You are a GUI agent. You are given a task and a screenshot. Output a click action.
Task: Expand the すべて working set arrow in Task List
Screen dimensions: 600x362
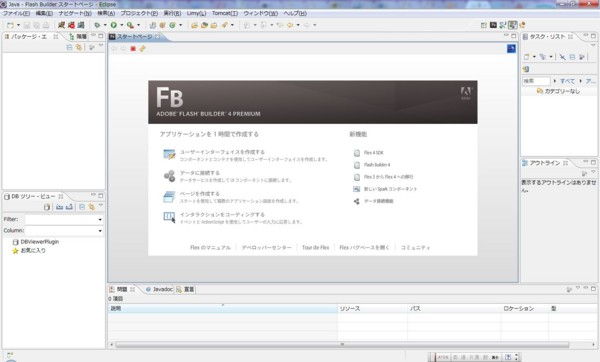555,81
